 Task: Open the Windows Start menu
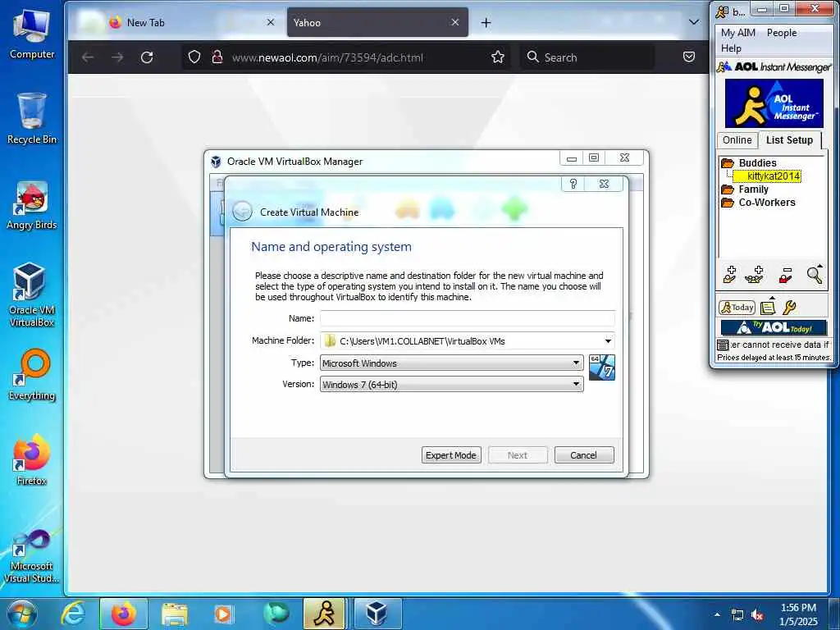point(21,614)
